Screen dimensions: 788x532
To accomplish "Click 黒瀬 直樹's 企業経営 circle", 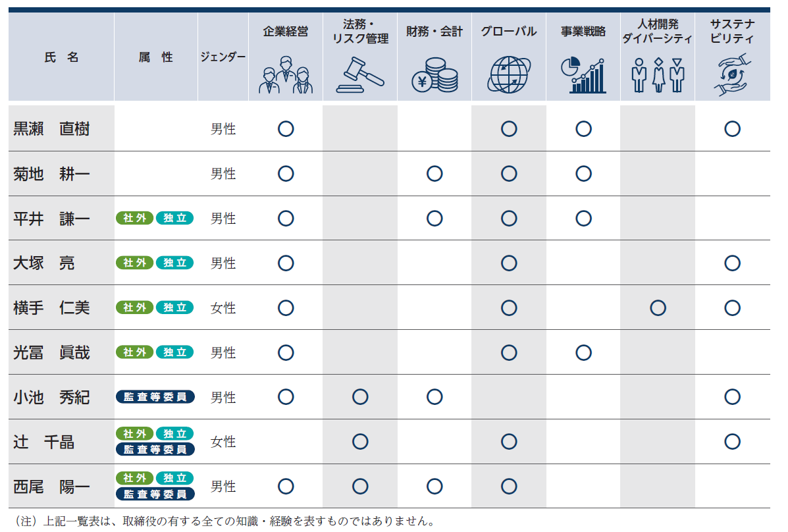I will coord(286,129).
